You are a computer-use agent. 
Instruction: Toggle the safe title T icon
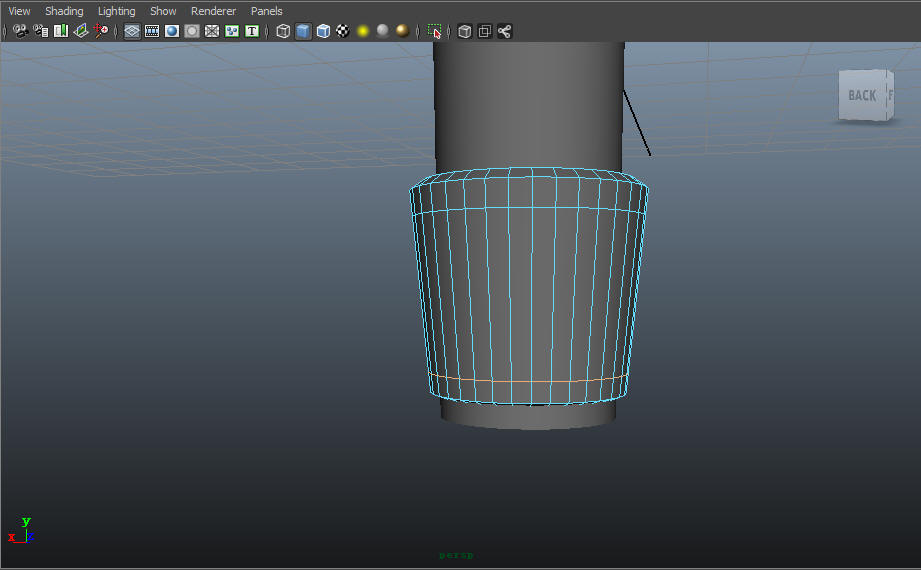pos(252,31)
